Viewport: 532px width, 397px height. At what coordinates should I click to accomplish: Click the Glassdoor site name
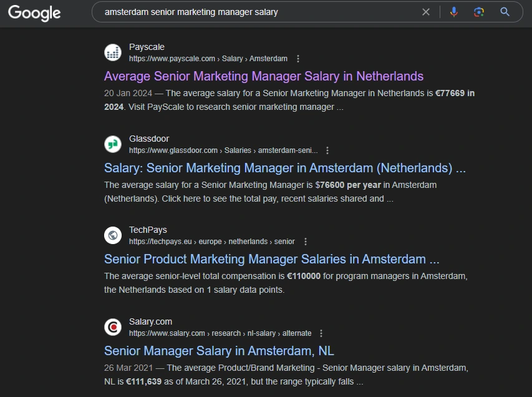[149, 139]
